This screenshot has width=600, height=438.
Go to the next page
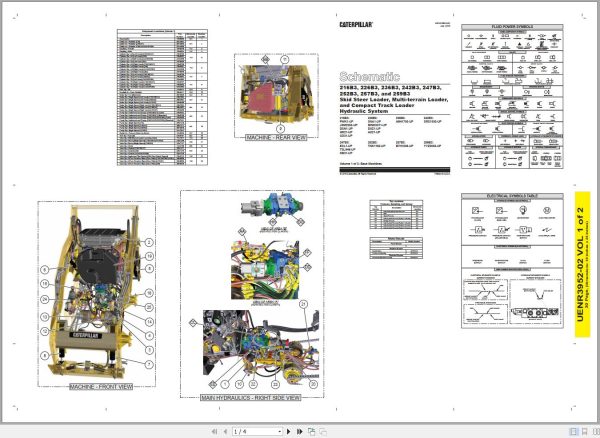coord(289,431)
